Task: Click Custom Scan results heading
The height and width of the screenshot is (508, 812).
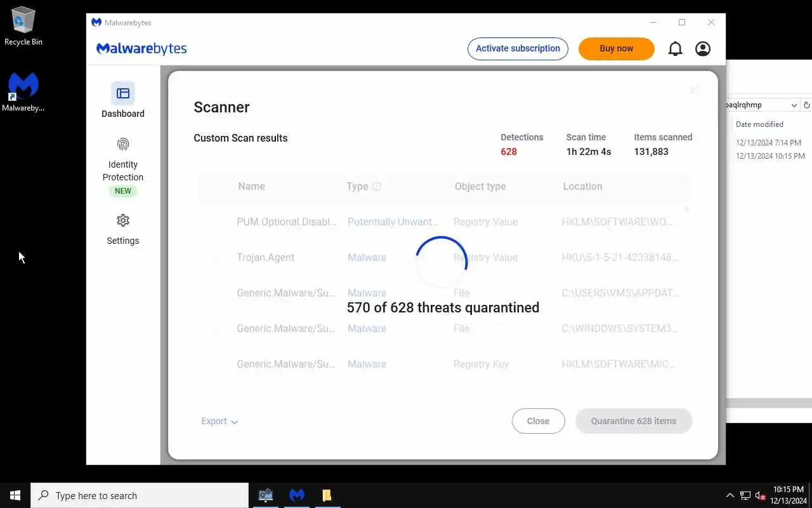Action: click(x=240, y=138)
